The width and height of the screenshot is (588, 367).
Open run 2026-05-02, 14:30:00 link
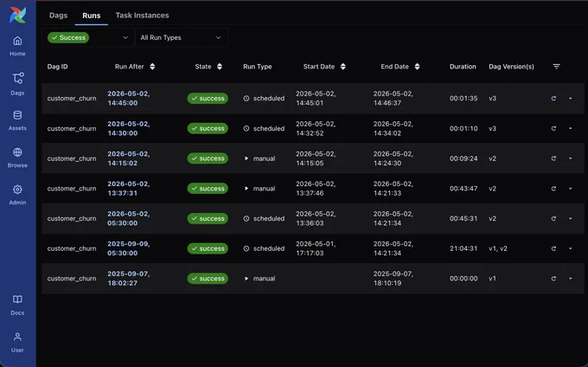click(129, 128)
